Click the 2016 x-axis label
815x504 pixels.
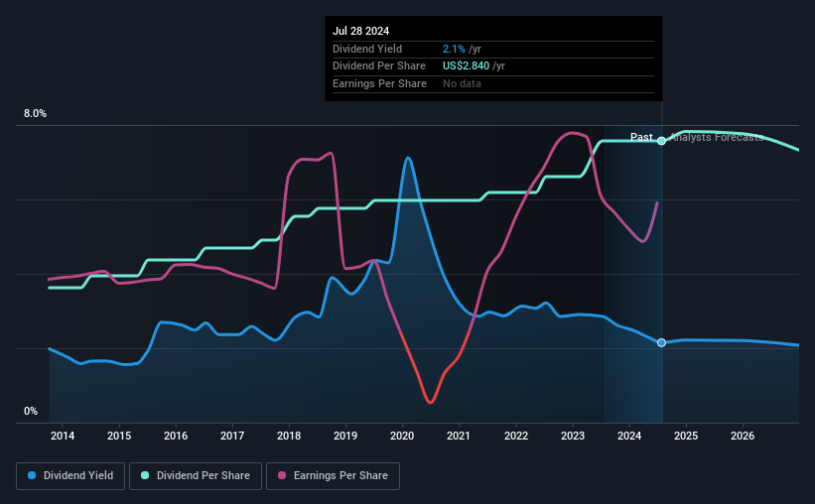click(x=176, y=436)
